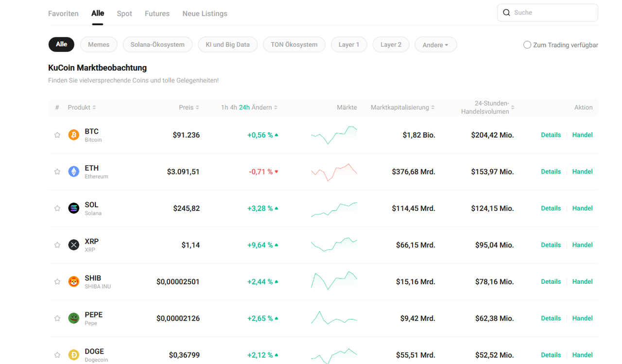This screenshot has height=364, width=622.
Task: Click the magnifier icon in search box
Action: coord(506,13)
